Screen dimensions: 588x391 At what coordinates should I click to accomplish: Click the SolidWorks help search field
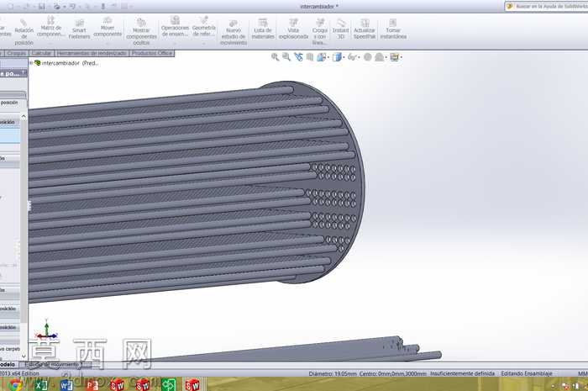(x=547, y=7)
